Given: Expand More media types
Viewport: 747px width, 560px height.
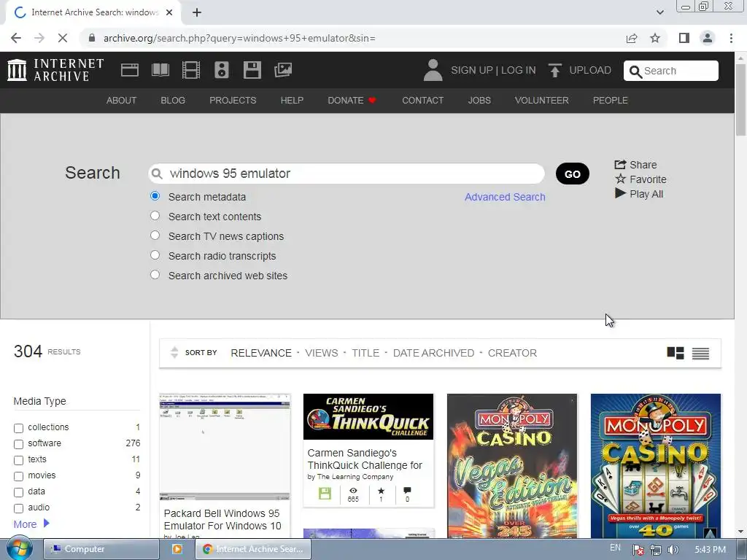Looking at the screenshot, I should [31, 524].
